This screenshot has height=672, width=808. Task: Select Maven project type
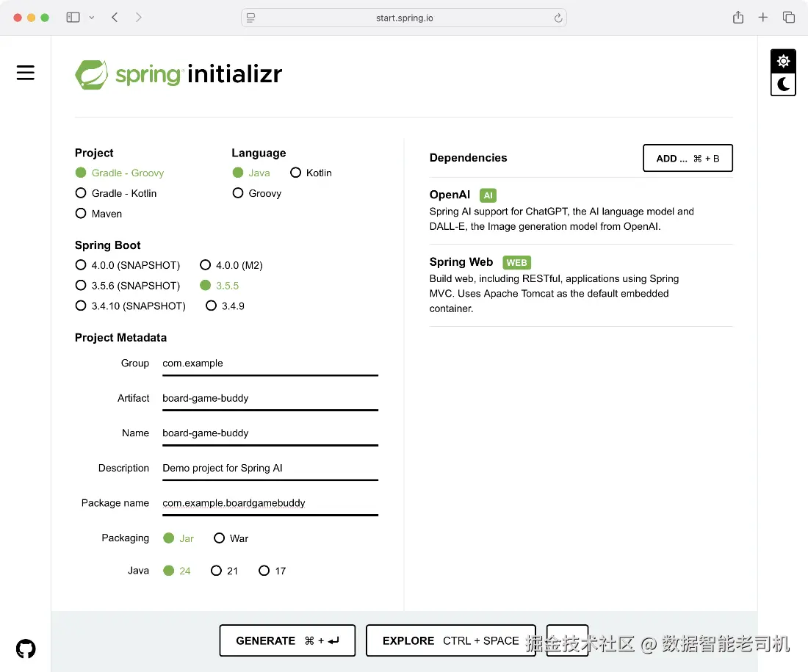(x=99, y=213)
